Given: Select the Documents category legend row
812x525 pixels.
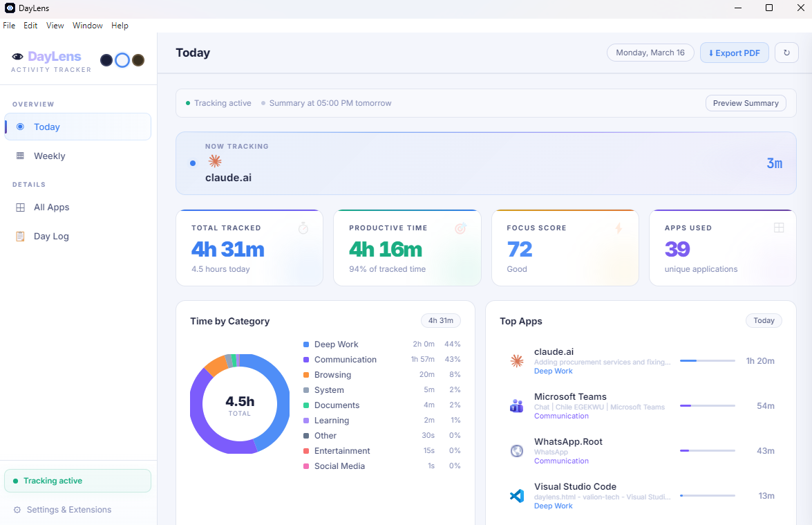Looking at the screenshot, I should [381, 405].
